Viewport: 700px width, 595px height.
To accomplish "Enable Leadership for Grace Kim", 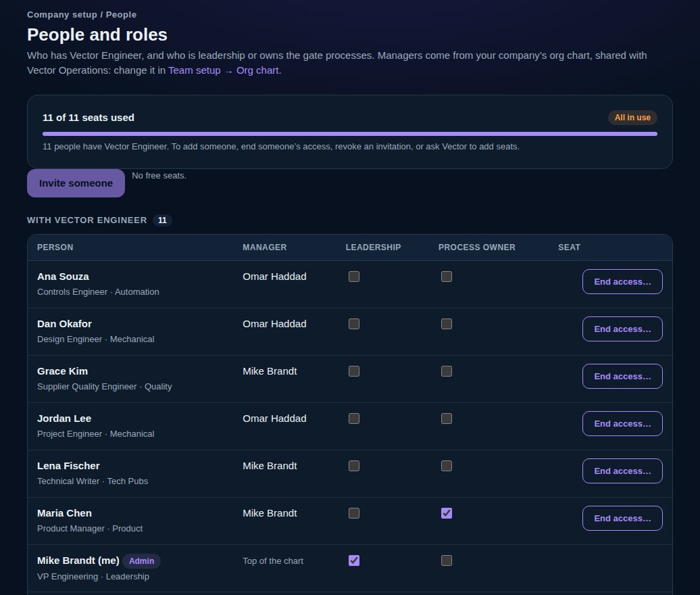I will click(354, 371).
